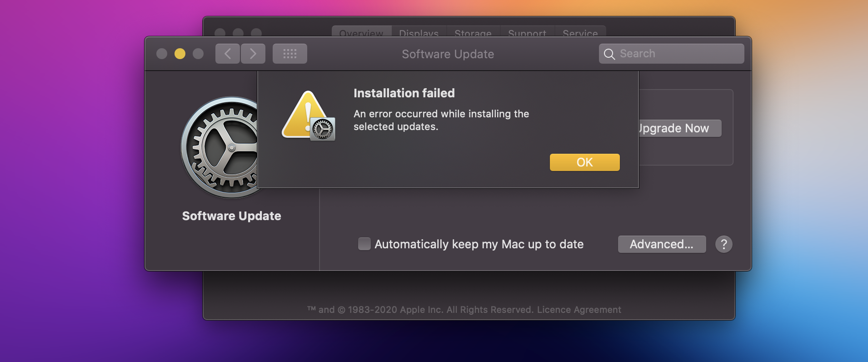Viewport: 868px width, 362px height.
Task: Open help with the question mark button
Action: click(x=723, y=244)
